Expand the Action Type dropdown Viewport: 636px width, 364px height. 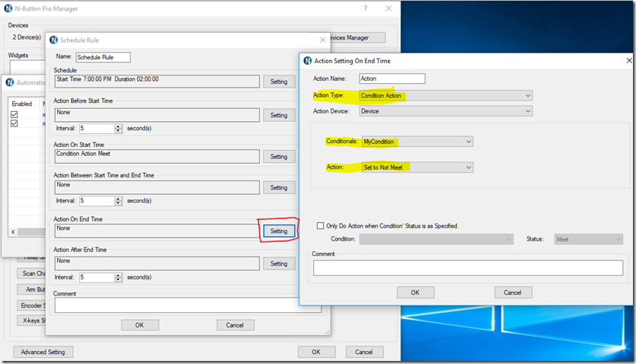pos(528,96)
